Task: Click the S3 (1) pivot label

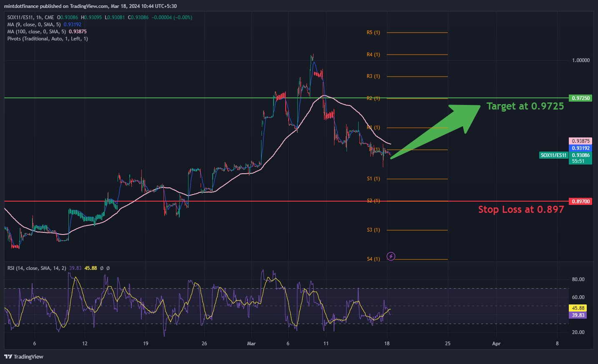Action: coord(373,230)
